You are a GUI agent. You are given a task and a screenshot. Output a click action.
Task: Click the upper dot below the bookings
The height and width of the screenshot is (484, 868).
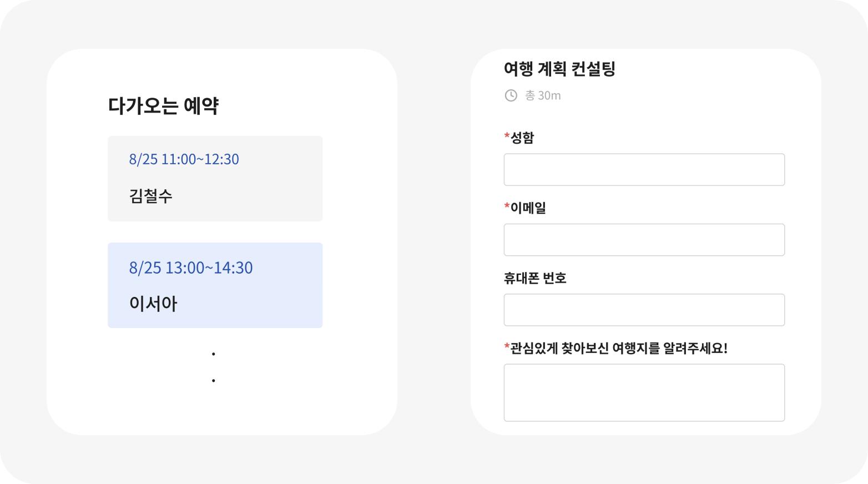pyautogui.click(x=214, y=354)
